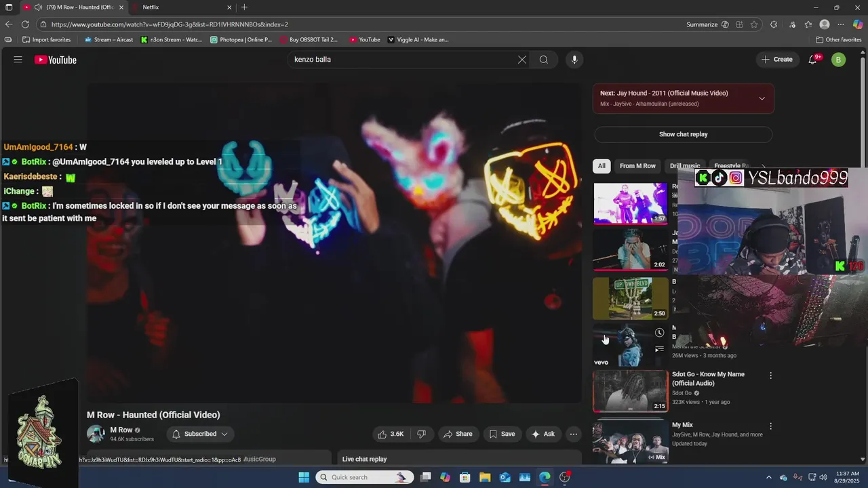Open the volume control in system tray
The image size is (868, 488).
tap(823, 477)
